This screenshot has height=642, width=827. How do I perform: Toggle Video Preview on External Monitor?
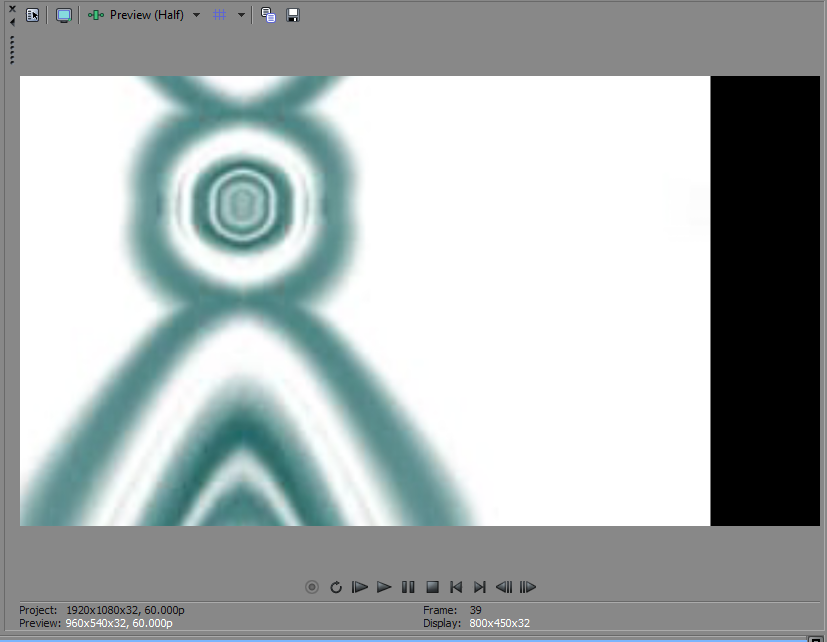[x=64, y=15]
